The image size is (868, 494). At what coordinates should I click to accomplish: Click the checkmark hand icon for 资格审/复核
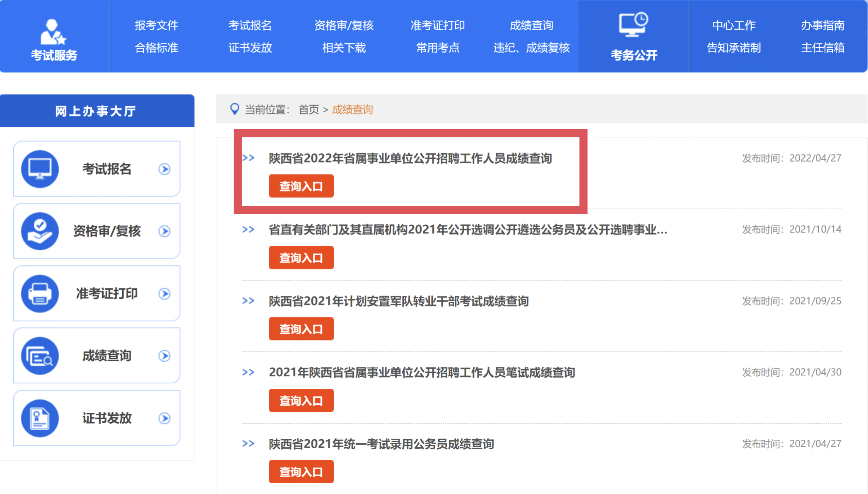tap(40, 231)
